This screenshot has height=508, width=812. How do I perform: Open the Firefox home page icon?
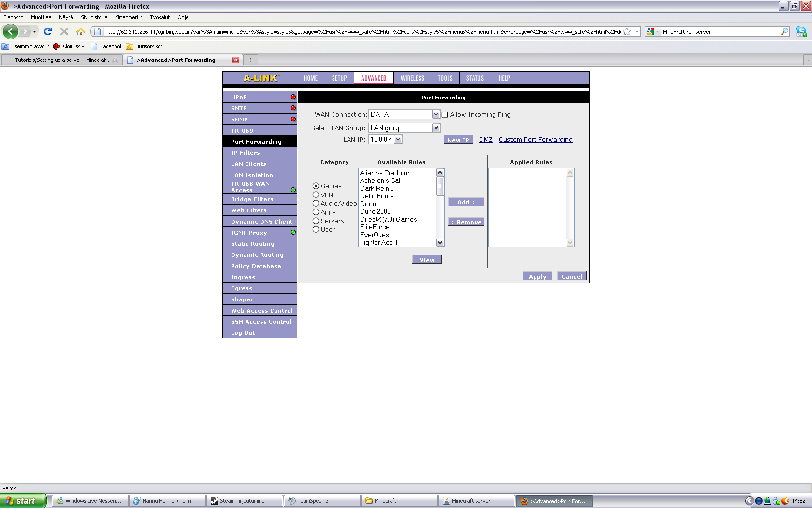click(81, 31)
